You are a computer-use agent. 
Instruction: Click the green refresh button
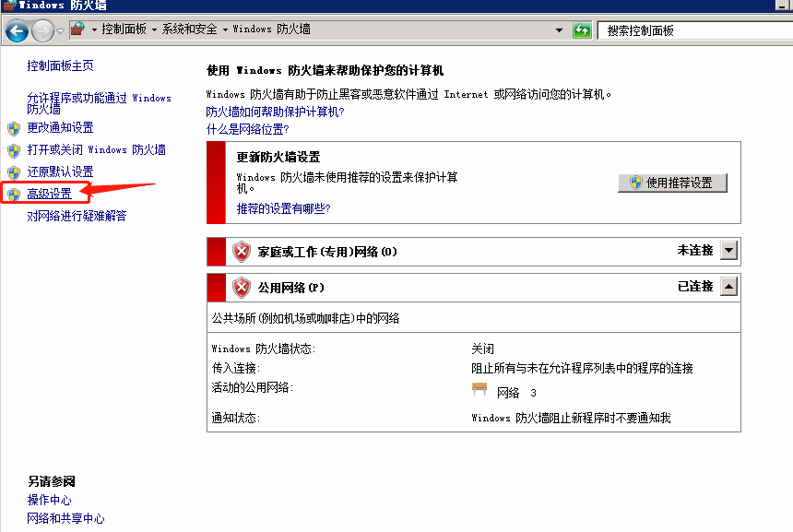click(582, 30)
